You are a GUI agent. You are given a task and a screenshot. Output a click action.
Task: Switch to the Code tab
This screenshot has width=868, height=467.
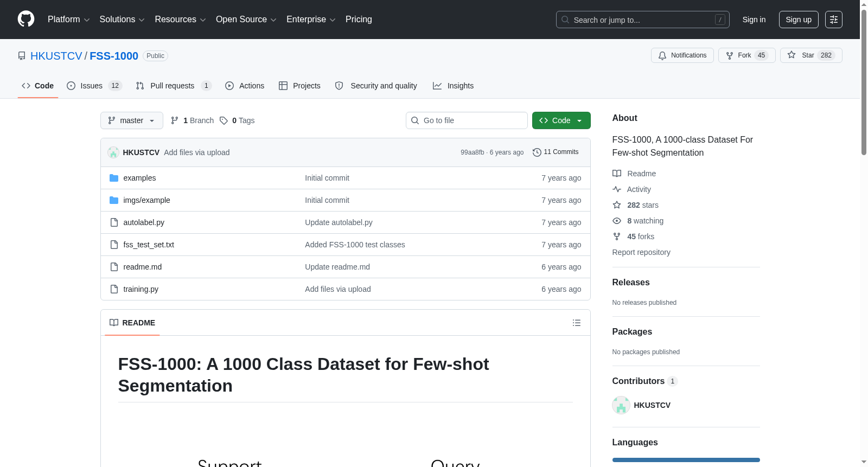38,86
